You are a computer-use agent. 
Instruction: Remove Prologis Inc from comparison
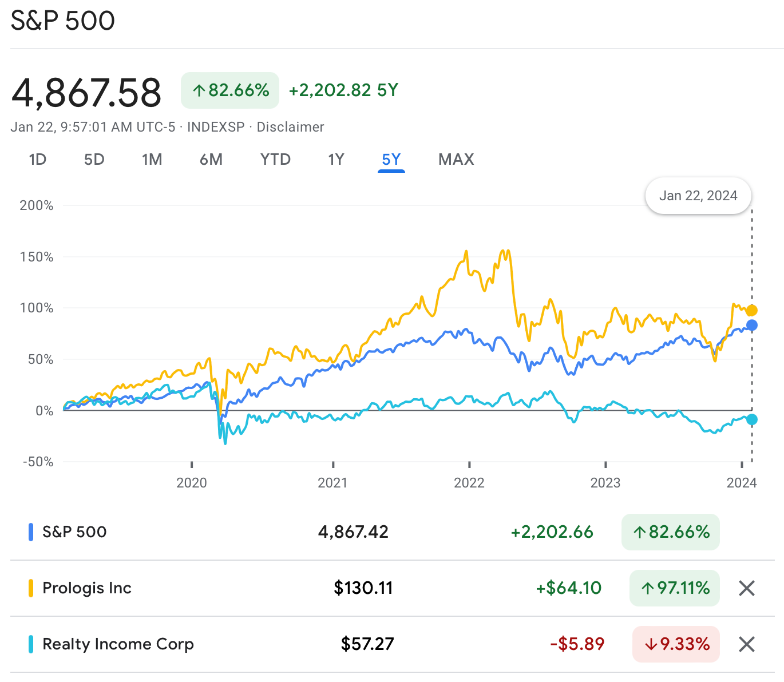click(x=746, y=588)
